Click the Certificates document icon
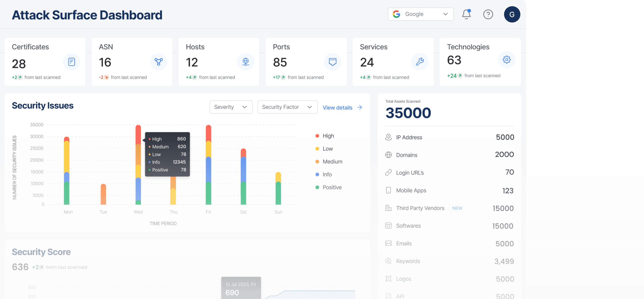This screenshot has height=299, width=644. [72, 62]
